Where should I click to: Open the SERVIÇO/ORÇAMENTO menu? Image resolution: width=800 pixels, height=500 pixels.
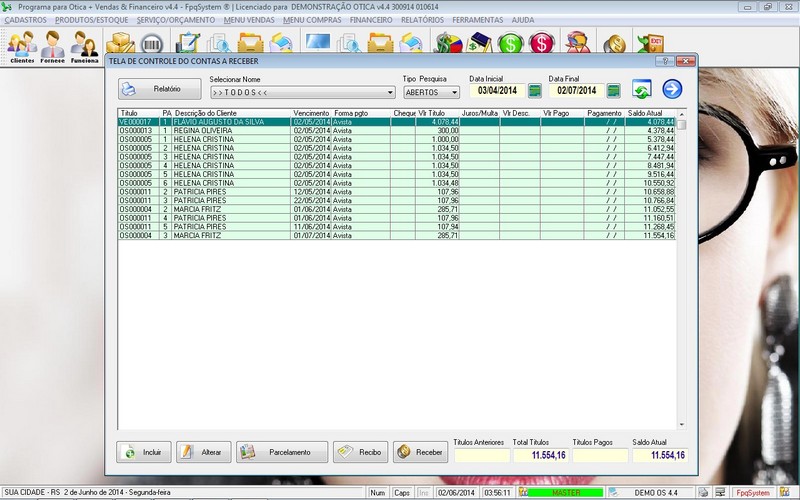point(176,20)
